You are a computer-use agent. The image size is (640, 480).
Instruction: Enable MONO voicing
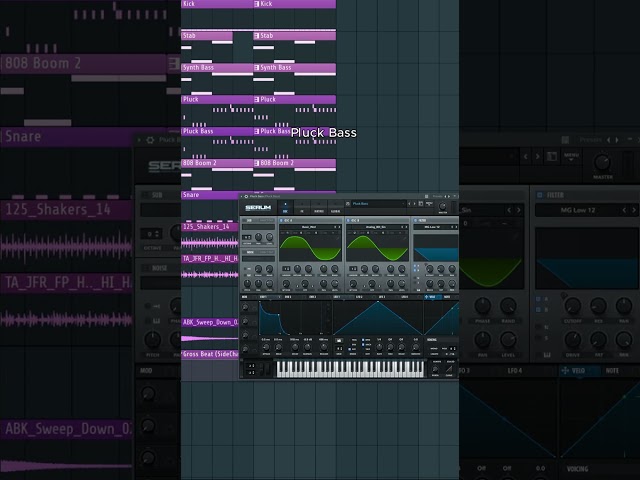point(434,349)
